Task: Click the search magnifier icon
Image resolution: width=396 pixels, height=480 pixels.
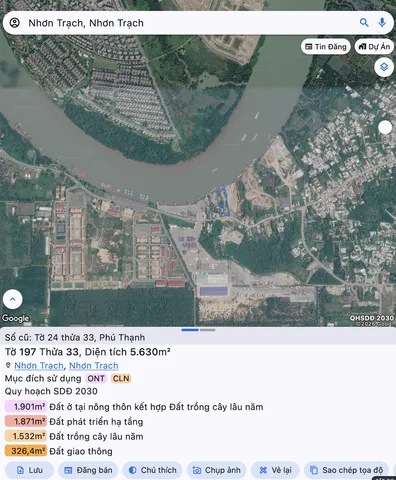Action: coord(364,23)
